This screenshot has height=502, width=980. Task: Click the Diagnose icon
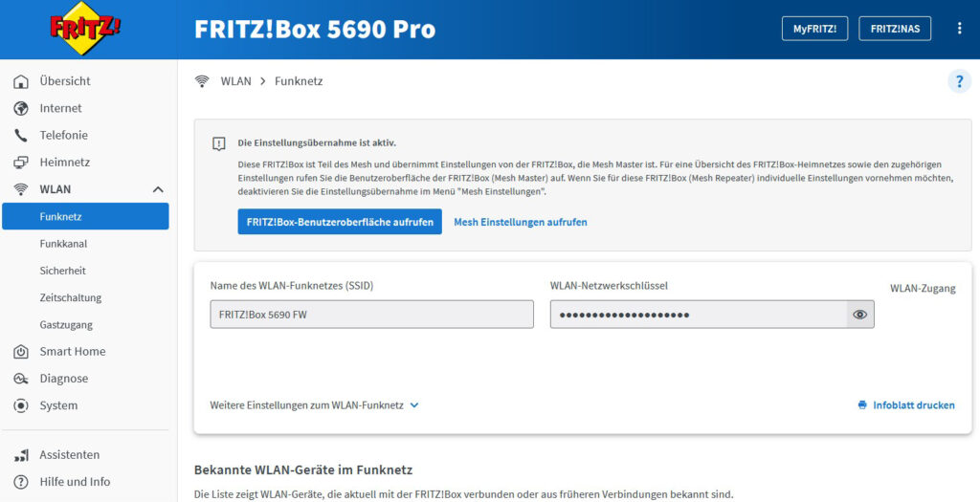click(x=21, y=379)
